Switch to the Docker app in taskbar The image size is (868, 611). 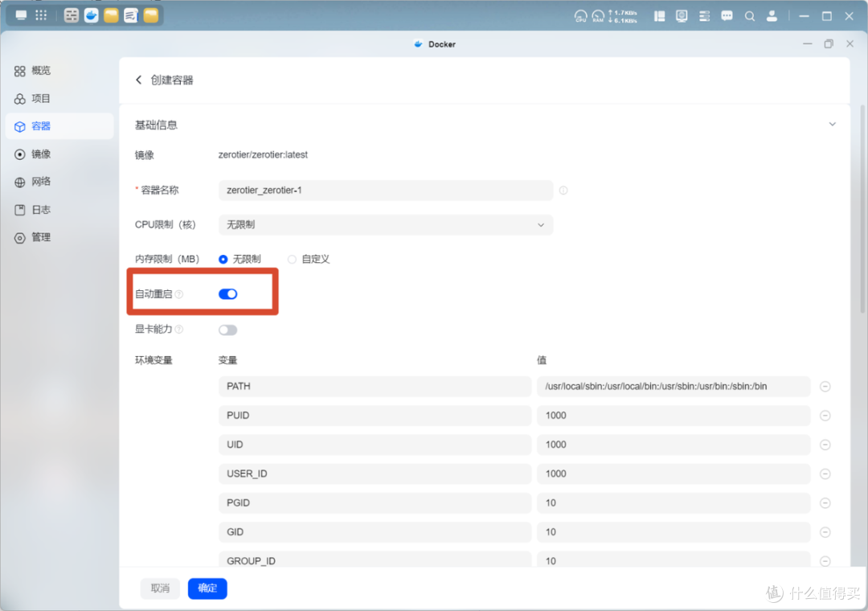(92, 15)
